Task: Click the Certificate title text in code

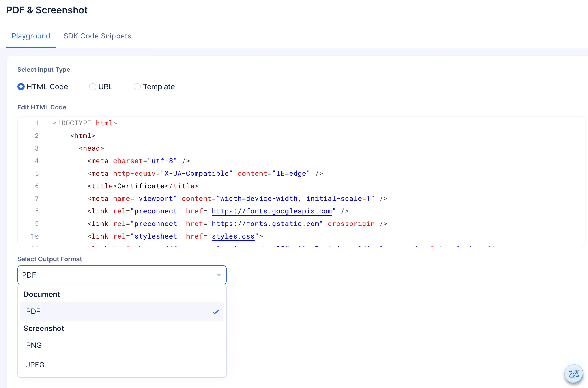Action: [141, 186]
